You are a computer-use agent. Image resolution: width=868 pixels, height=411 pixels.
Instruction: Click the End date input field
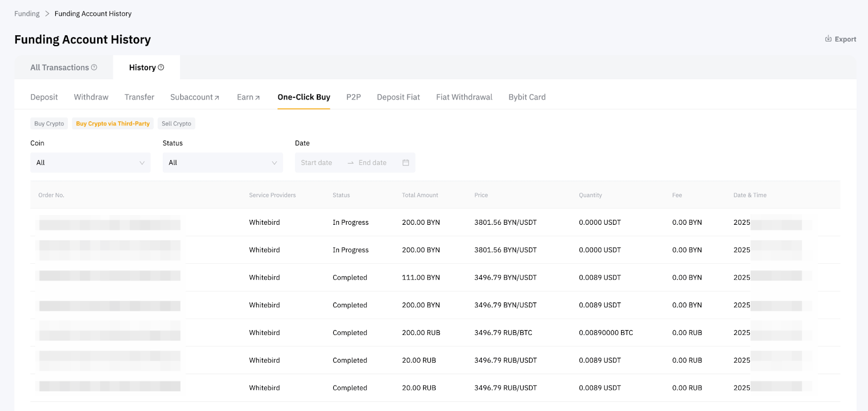373,162
